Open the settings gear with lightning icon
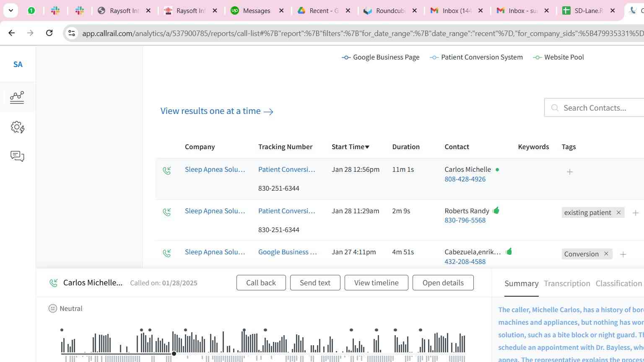The width and height of the screenshot is (644, 362). click(x=18, y=127)
